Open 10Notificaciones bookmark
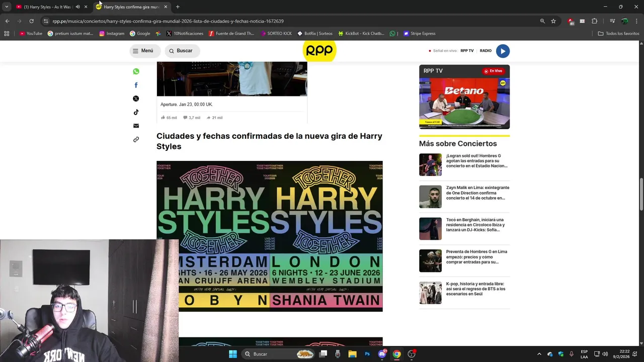The height and width of the screenshot is (362, 644). click(x=185, y=34)
